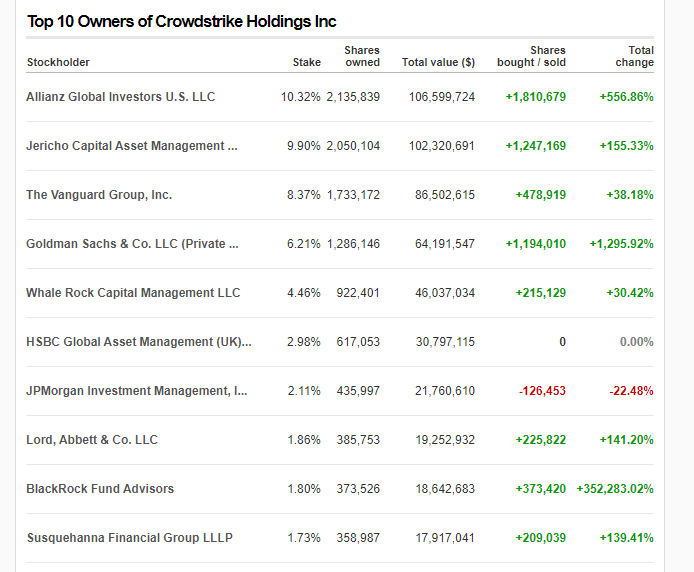Select Jericho Capital Asset Management stockholder
Viewport: 694px width, 572px height.
click(132, 146)
